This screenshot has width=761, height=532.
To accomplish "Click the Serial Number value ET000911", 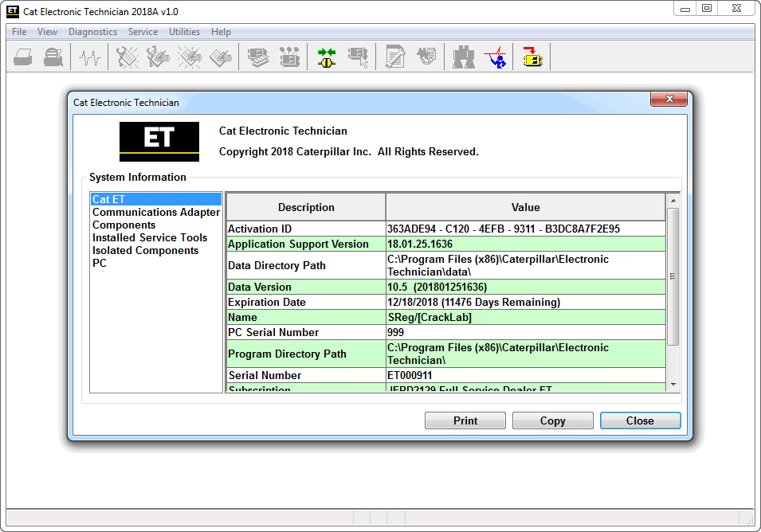I will [526, 375].
